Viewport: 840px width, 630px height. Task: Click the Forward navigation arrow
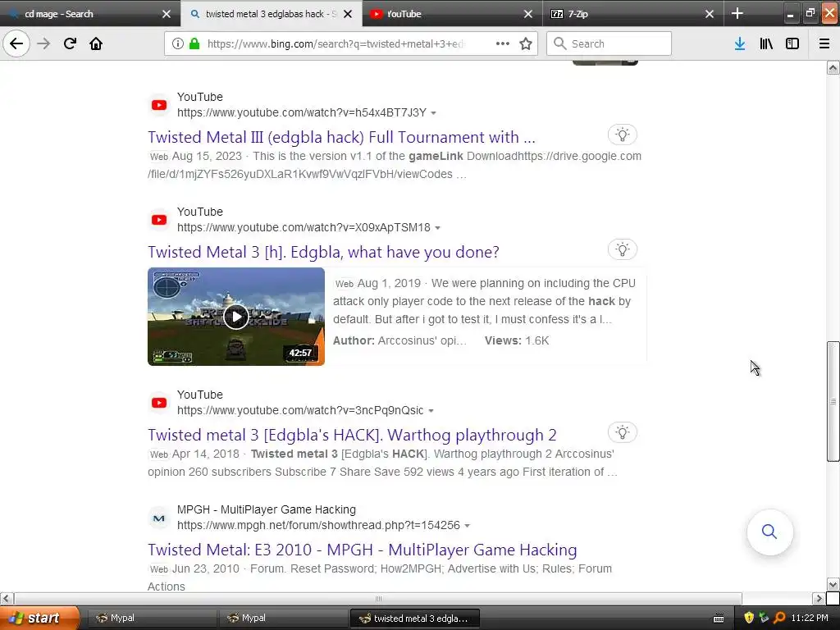43,43
